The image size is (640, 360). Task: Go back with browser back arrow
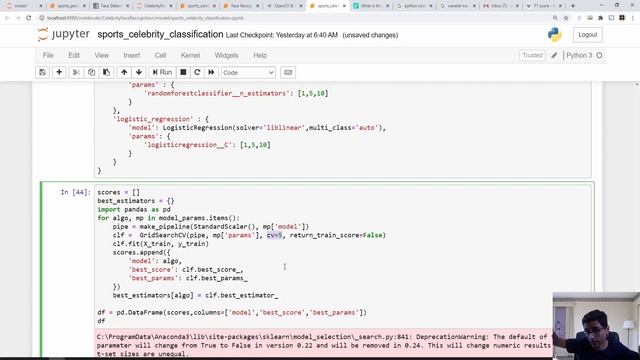[7, 18]
